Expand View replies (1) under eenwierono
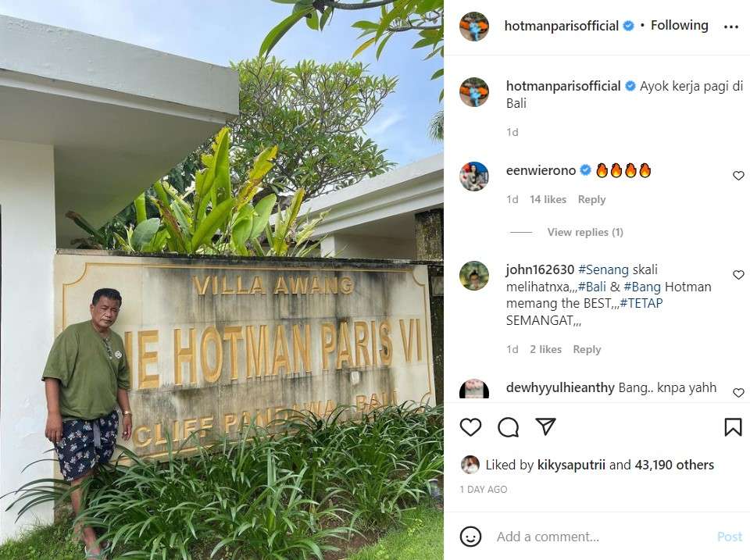 point(585,232)
